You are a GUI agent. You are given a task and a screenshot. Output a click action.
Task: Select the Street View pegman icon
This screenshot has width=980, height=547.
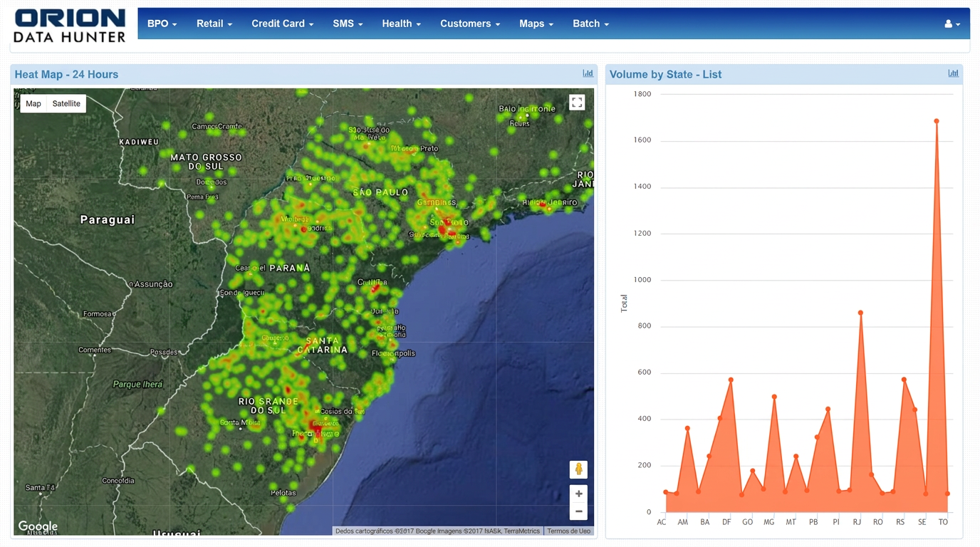(578, 469)
